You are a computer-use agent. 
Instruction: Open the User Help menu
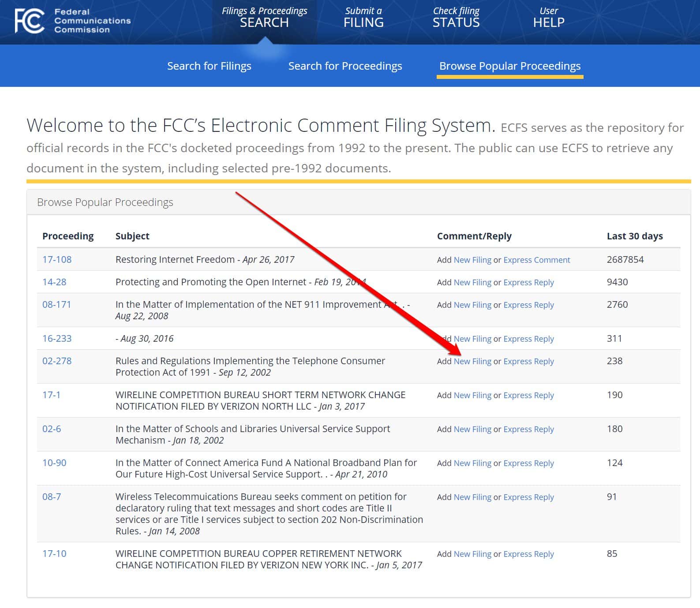[x=548, y=18]
